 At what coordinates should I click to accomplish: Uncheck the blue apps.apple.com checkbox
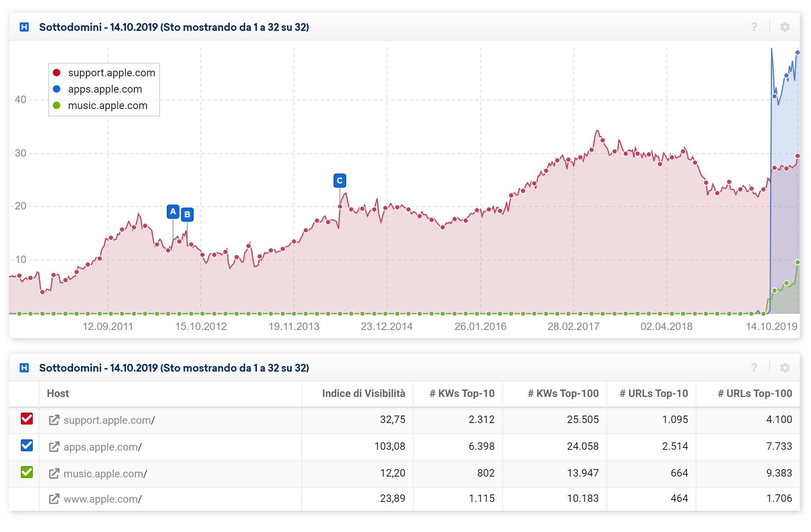point(27,445)
